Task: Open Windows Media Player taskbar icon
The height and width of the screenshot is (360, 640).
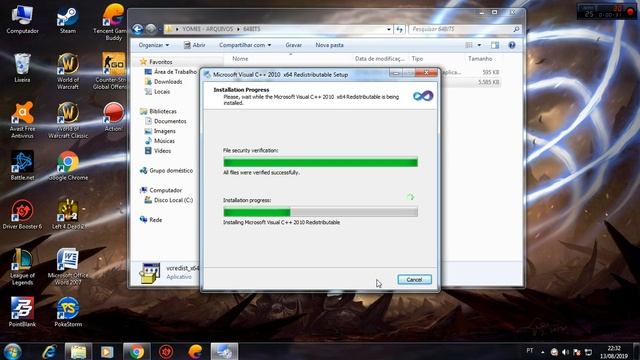Action: pyautogui.click(x=107, y=351)
